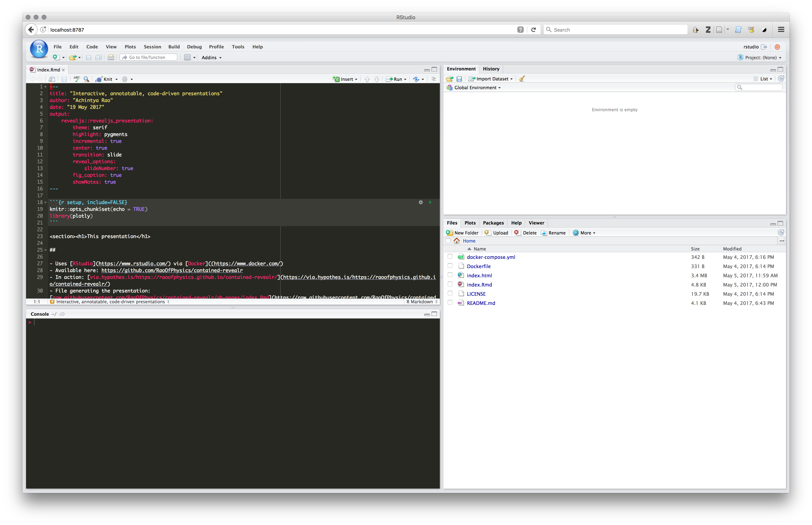812x525 pixels.
Task: Open the Addins dropdown menu
Action: click(211, 58)
